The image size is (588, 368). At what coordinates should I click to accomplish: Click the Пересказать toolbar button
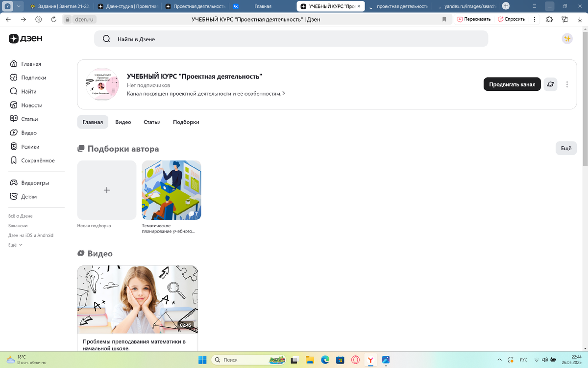[474, 19]
